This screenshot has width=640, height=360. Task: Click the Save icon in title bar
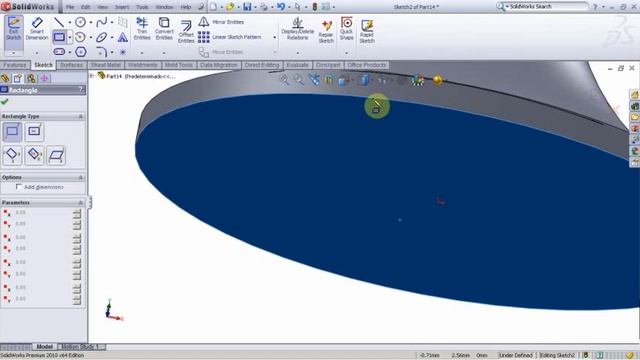tap(247, 7)
